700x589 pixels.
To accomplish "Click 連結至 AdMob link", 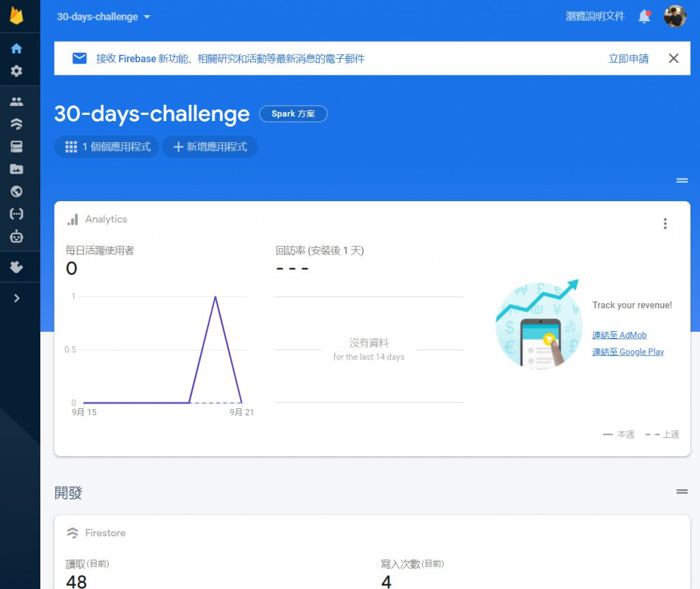I will [619, 335].
